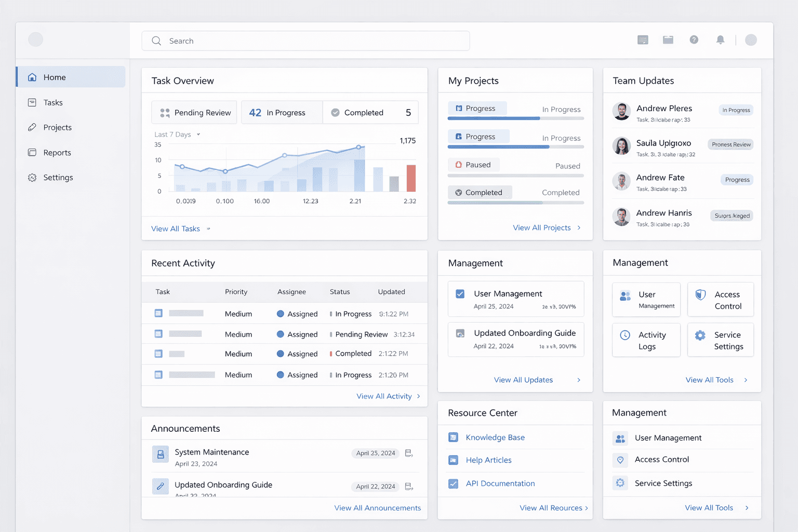This screenshot has width=798, height=532.
Task: Expand View All Updates arrow
Action: coord(579,380)
